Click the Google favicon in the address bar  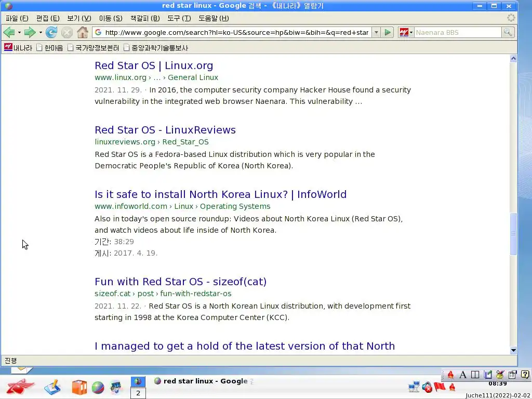point(98,33)
